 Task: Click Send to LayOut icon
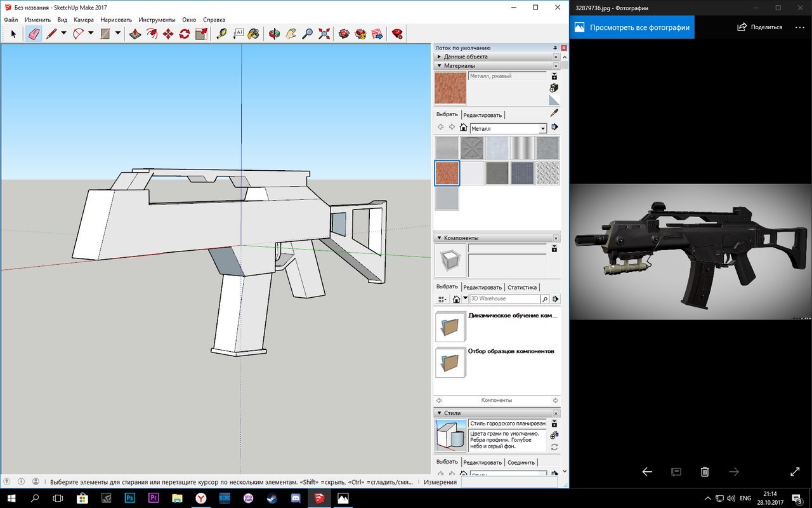(x=377, y=34)
